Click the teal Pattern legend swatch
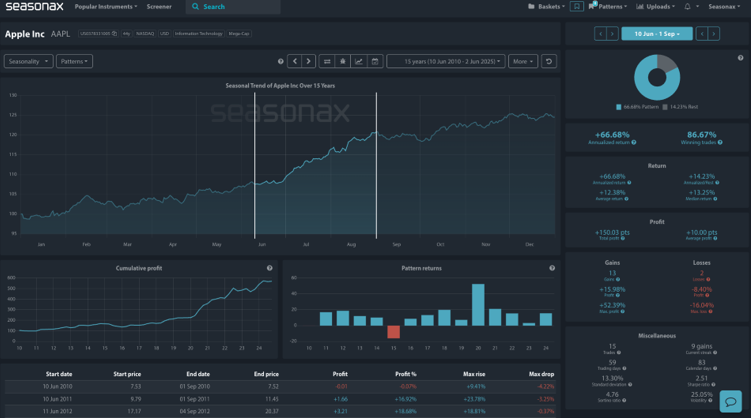This screenshot has height=418, width=751. (x=618, y=107)
